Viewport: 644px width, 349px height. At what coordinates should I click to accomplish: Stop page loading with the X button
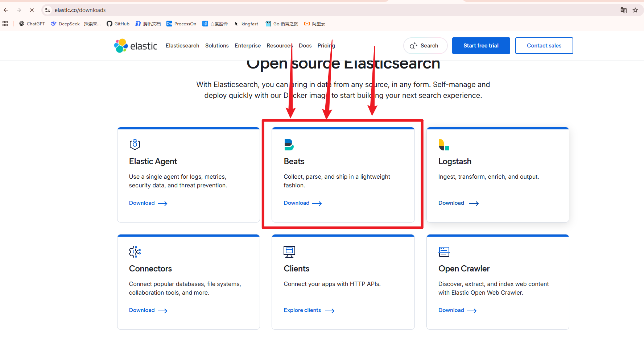(32, 10)
